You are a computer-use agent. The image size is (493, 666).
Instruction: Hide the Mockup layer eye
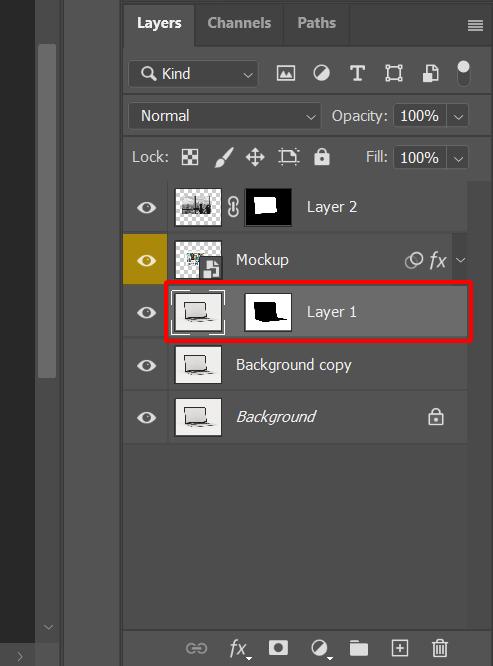coord(146,260)
